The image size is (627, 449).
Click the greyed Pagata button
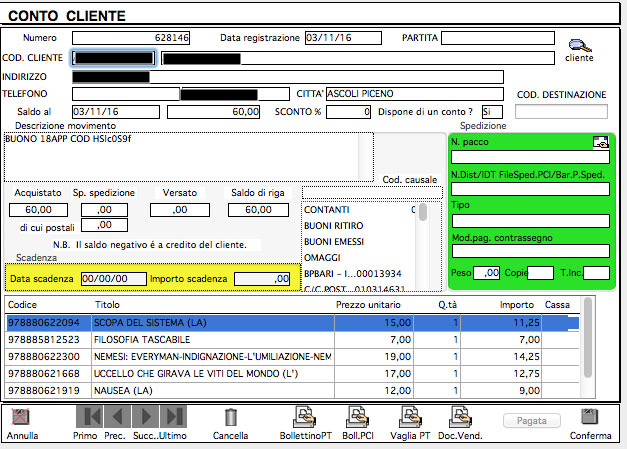click(531, 421)
